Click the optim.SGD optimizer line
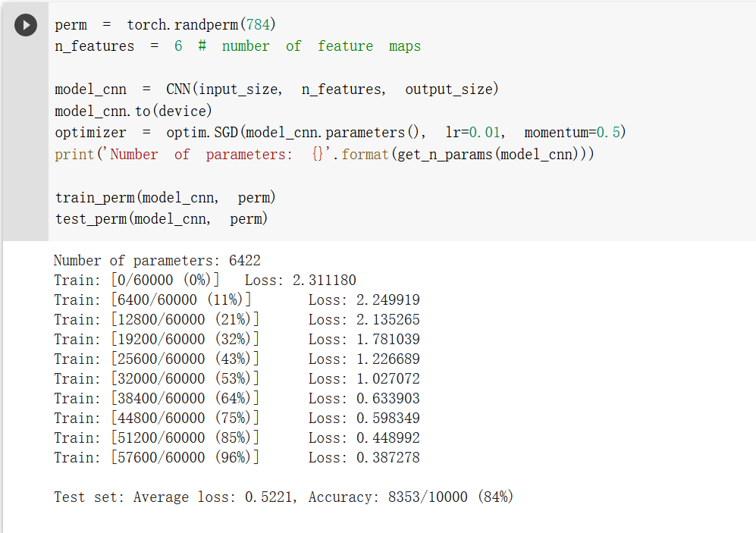This screenshot has width=756, height=533. click(340, 133)
